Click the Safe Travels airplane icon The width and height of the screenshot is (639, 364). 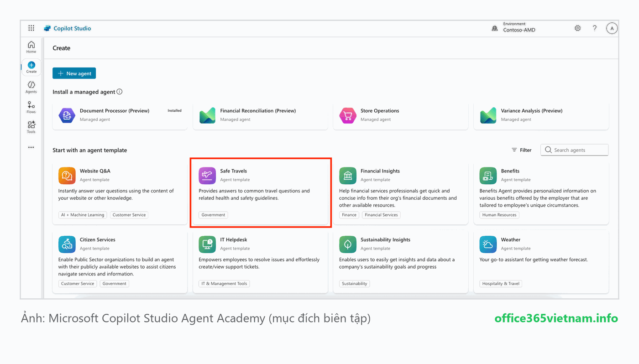coord(207,176)
